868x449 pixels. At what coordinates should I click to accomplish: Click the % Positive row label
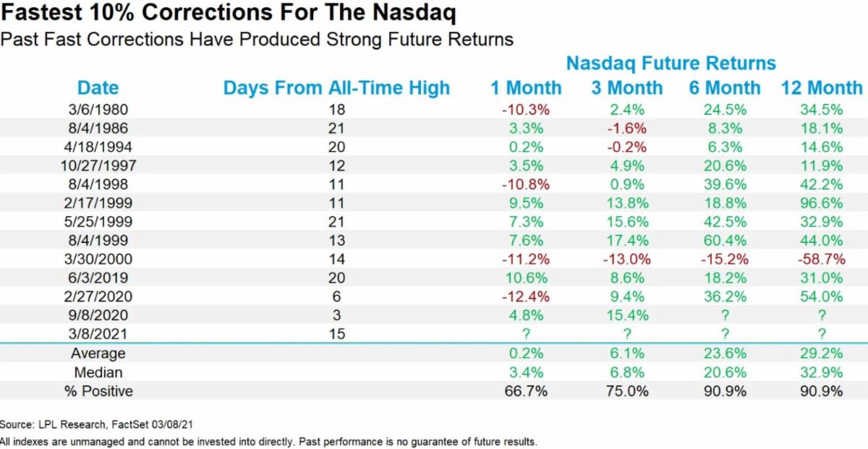click(98, 391)
